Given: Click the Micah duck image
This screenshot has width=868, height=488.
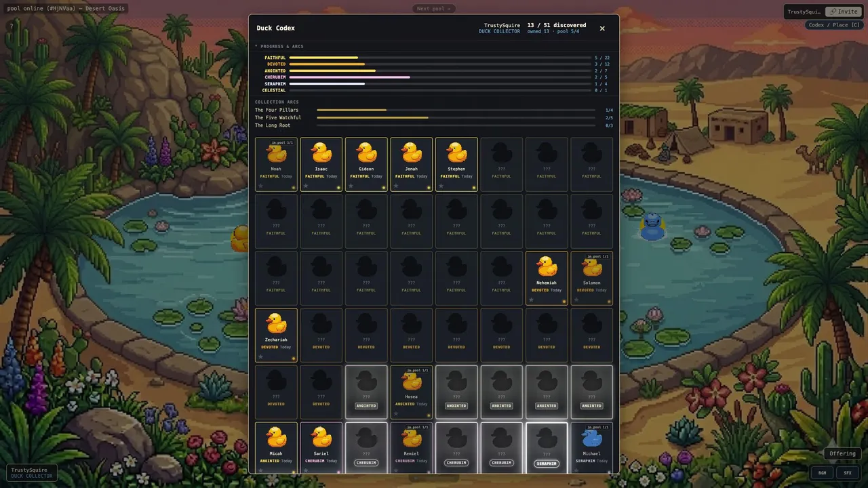Looking at the screenshot, I should [x=276, y=437].
